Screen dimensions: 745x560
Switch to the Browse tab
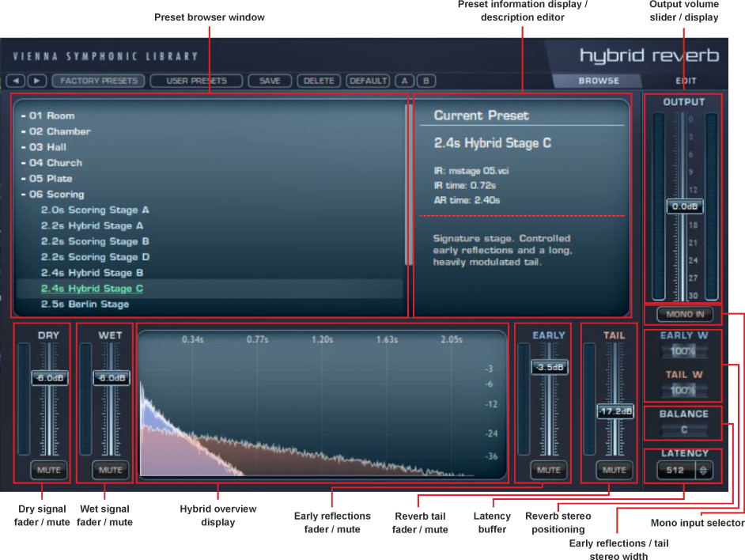point(599,81)
